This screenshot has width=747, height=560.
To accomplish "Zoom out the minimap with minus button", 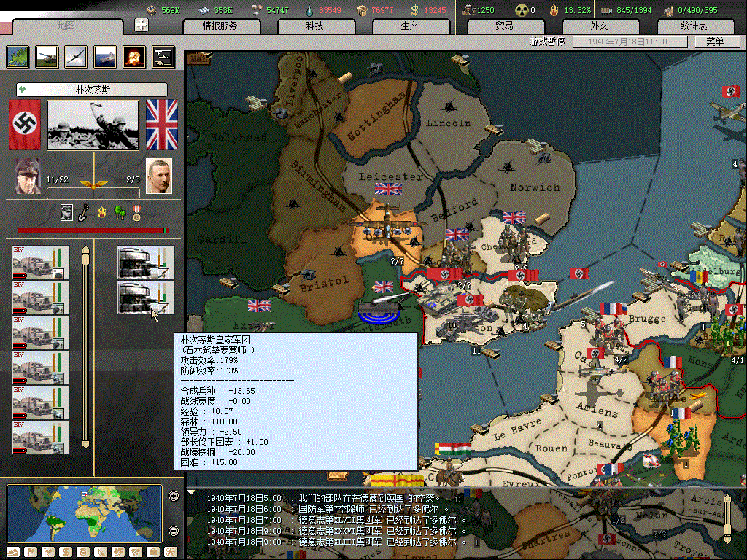I will coord(174,531).
